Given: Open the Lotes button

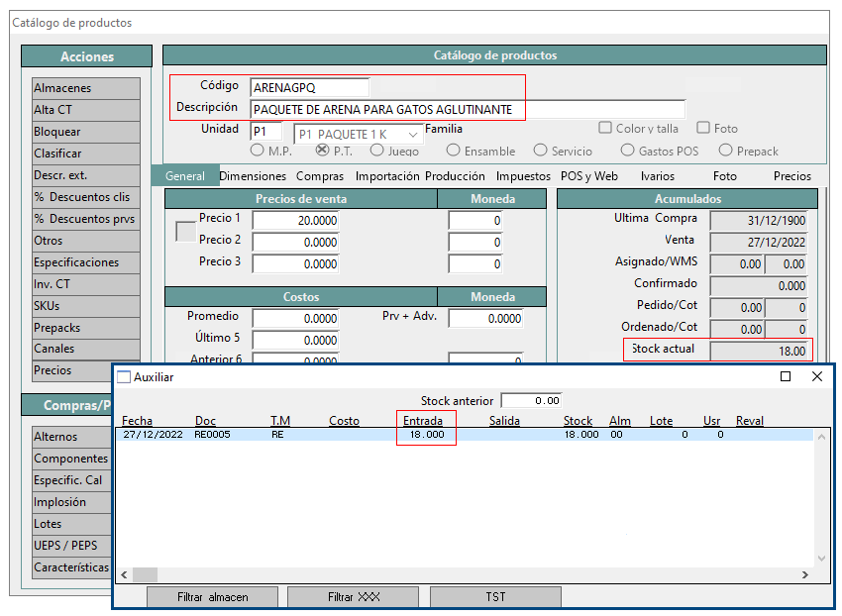Looking at the screenshot, I should click(72, 524).
